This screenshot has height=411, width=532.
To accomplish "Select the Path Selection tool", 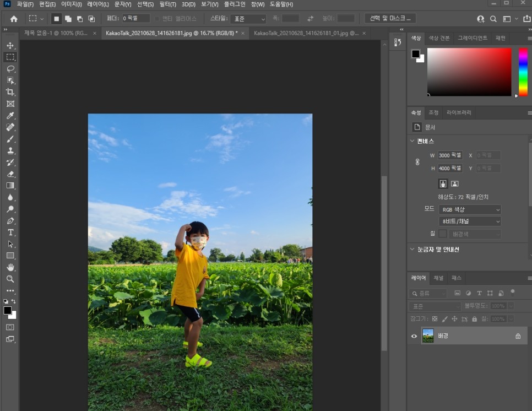I will [x=10, y=244].
